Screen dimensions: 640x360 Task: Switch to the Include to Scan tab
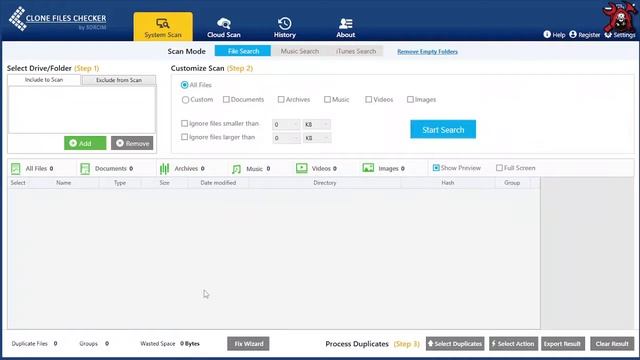(44, 80)
